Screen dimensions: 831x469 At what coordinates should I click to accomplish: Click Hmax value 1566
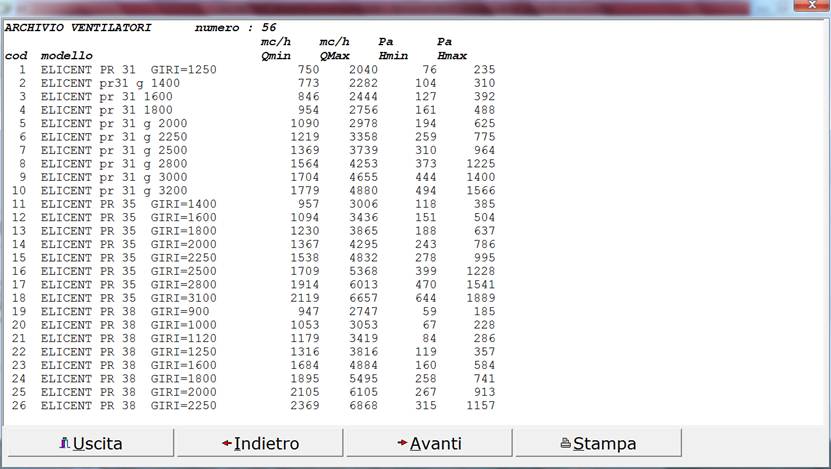pyautogui.click(x=481, y=191)
